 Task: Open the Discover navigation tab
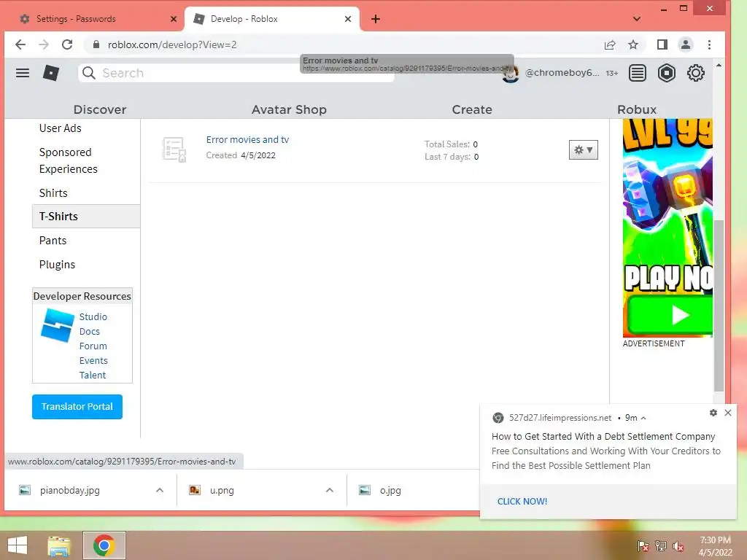point(99,109)
